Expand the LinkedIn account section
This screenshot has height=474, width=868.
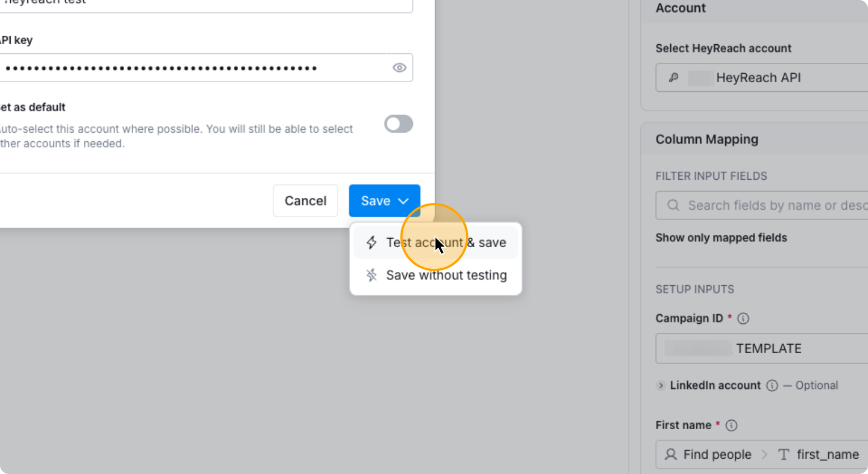661,386
